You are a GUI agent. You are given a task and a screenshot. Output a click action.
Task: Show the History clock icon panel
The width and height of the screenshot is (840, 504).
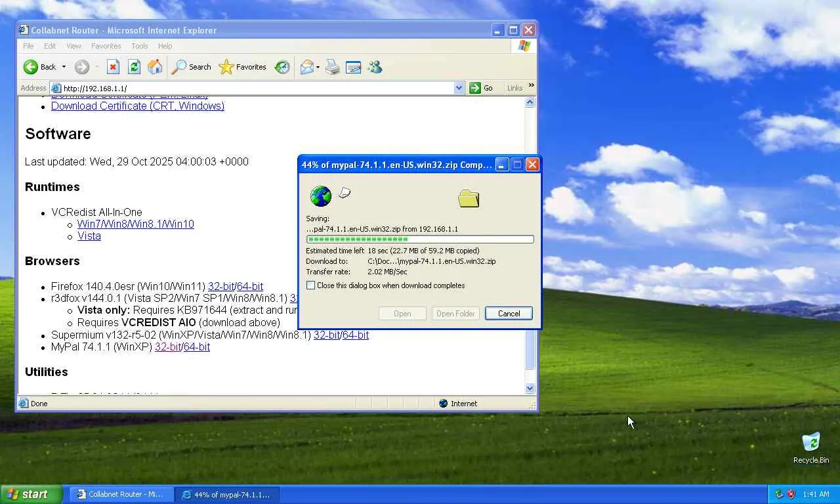[x=282, y=67]
